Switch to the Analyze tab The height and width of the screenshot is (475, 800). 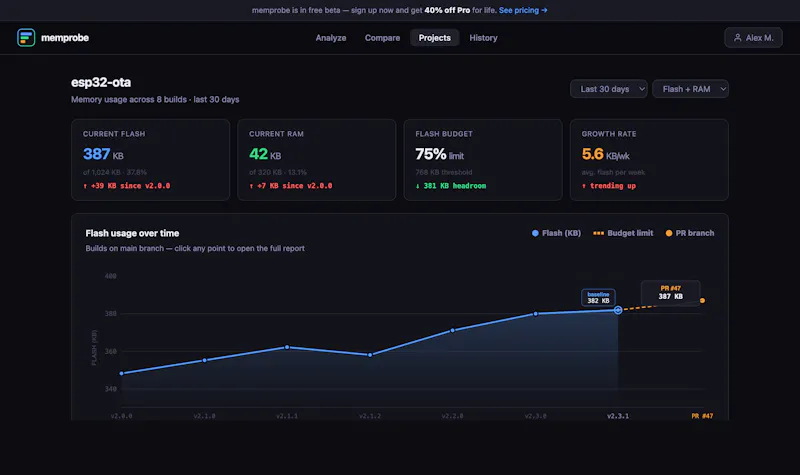331,38
